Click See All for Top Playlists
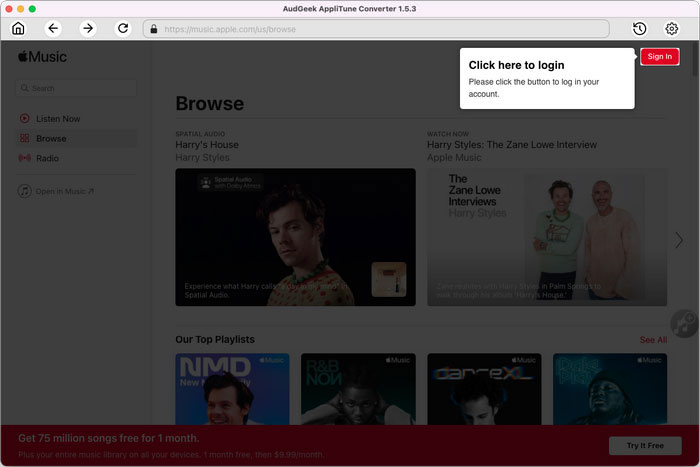 point(653,340)
